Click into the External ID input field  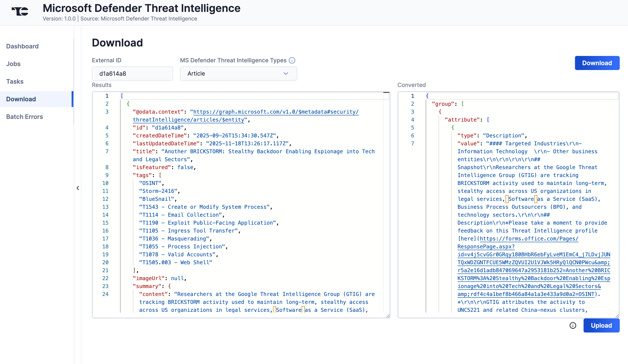tap(132, 74)
